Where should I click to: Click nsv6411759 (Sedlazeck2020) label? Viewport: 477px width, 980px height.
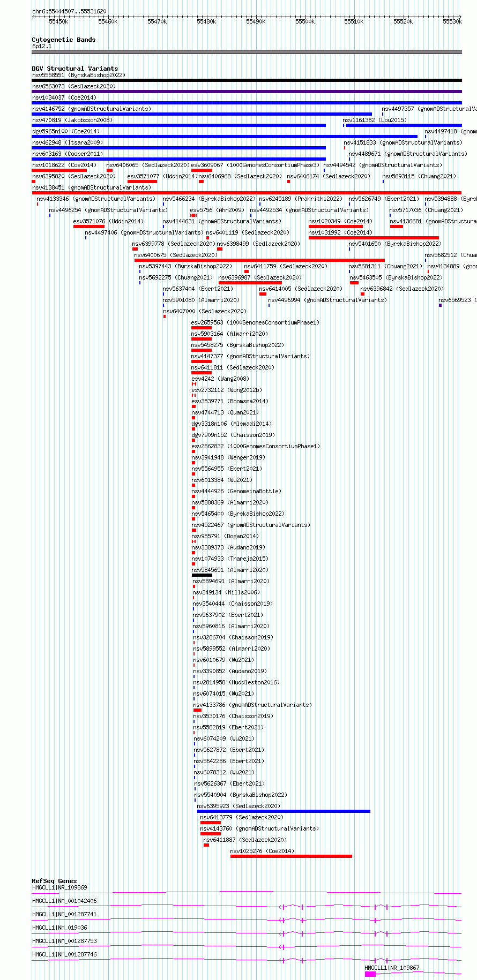pyautogui.click(x=286, y=266)
